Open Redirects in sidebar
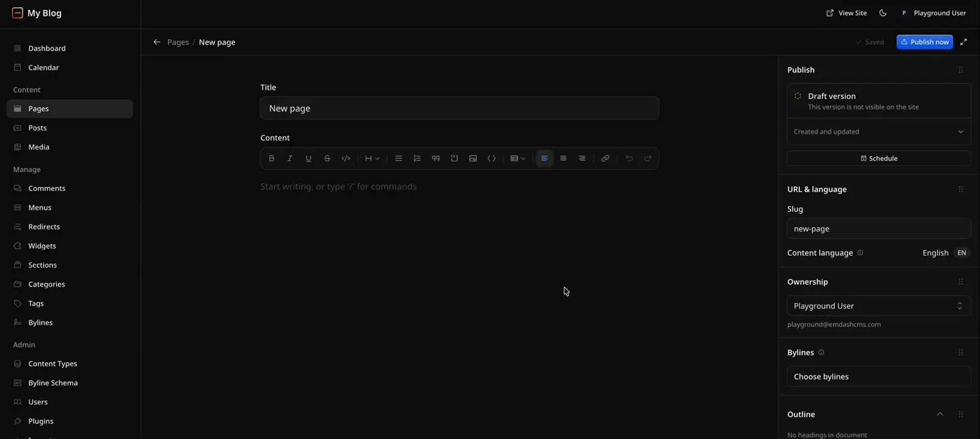Image resolution: width=980 pixels, height=439 pixels. click(70, 227)
